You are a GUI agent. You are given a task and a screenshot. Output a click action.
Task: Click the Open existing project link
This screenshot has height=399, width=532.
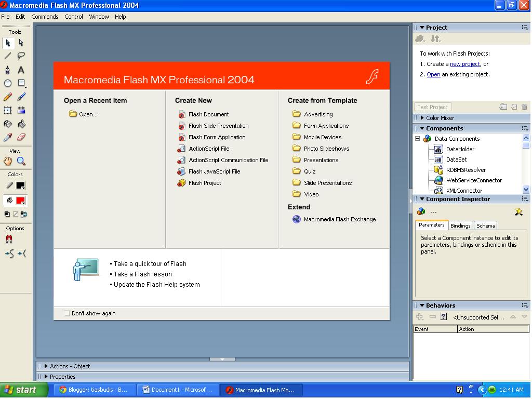(433, 74)
